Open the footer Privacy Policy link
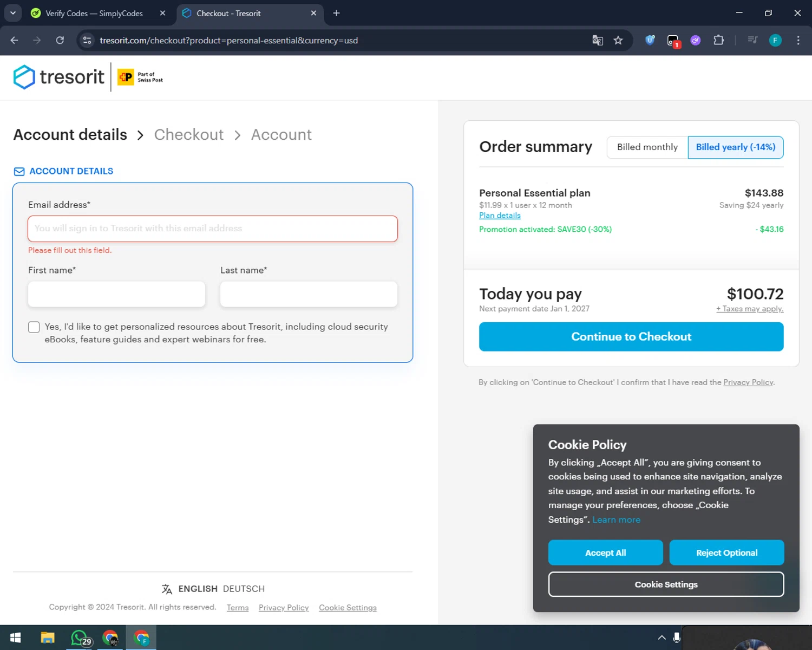Image resolution: width=812 pixels, height=650 pixels. coord(284,608)
